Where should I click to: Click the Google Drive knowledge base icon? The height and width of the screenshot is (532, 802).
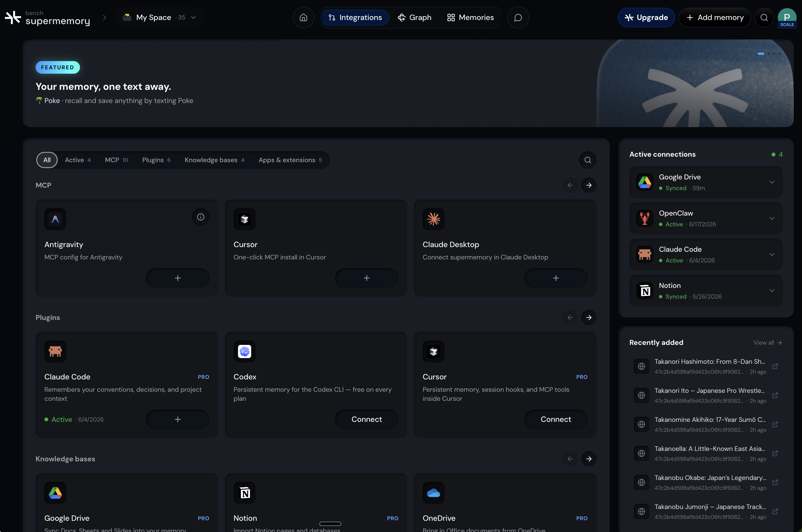[55, 493]
